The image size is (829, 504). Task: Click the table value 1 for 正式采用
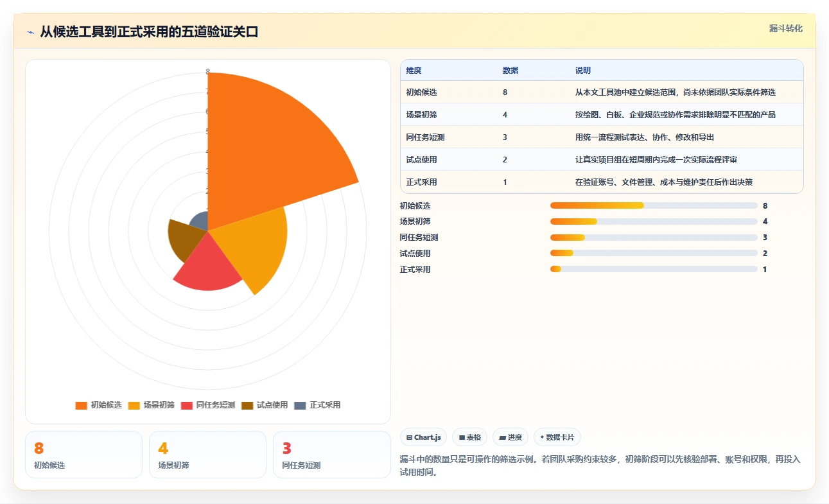pos(505,182)
